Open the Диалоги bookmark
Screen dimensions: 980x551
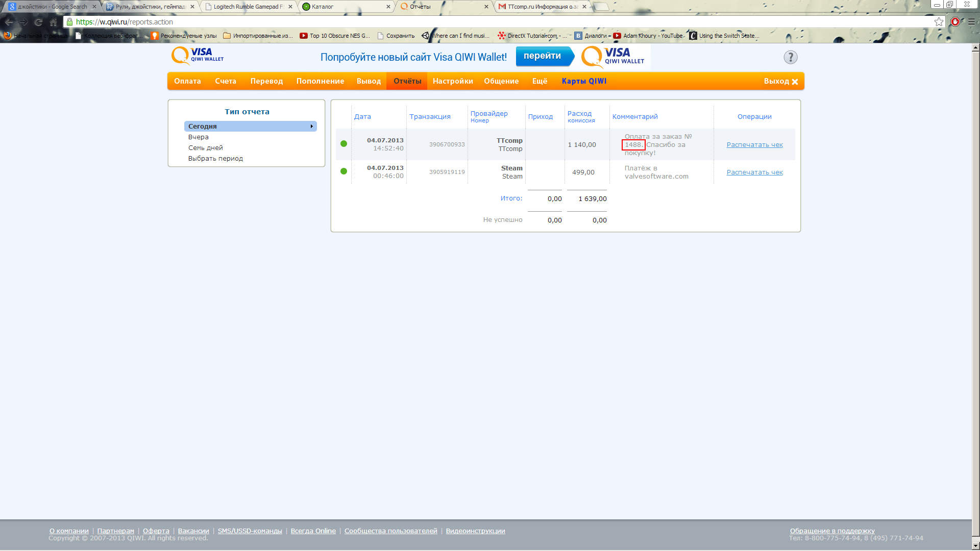pyautogui.click(x=591, y=36)
